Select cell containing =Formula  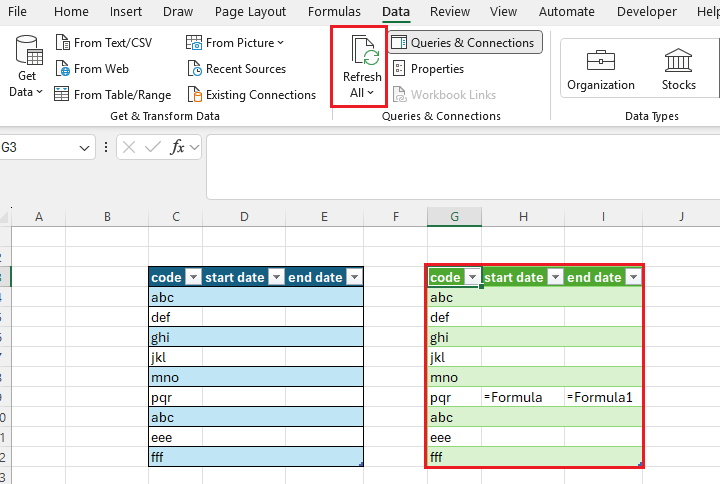(x=523, y=397)
